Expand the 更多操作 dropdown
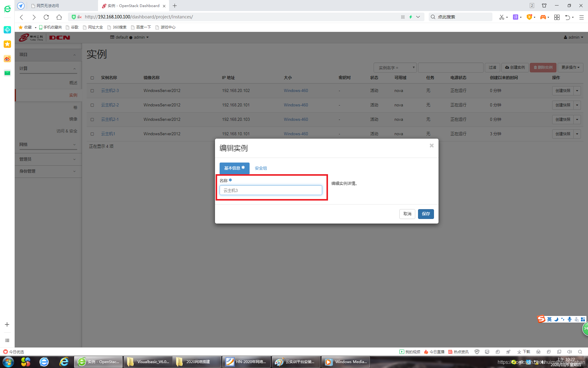588x368 pixels. pyautogui.click(x=570, y=67)
